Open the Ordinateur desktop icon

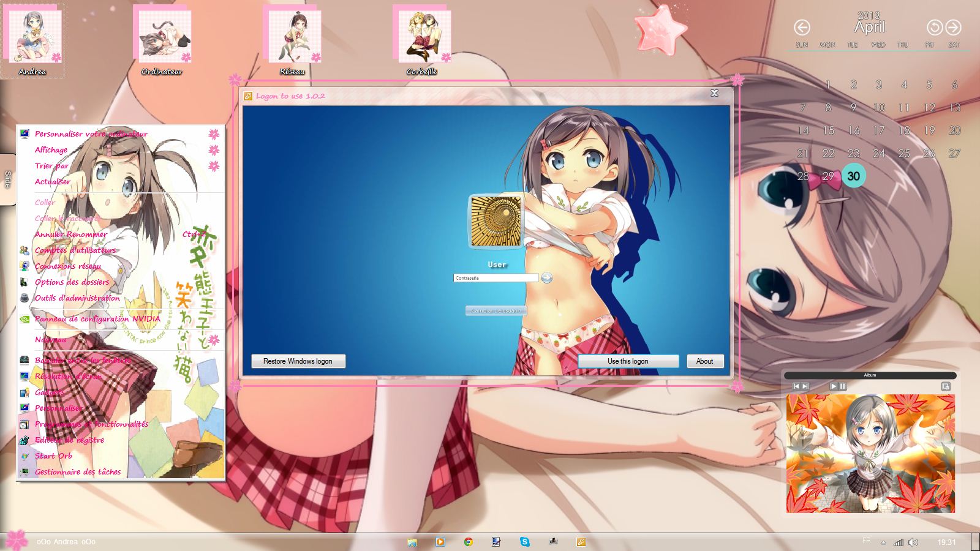(162, 40)
